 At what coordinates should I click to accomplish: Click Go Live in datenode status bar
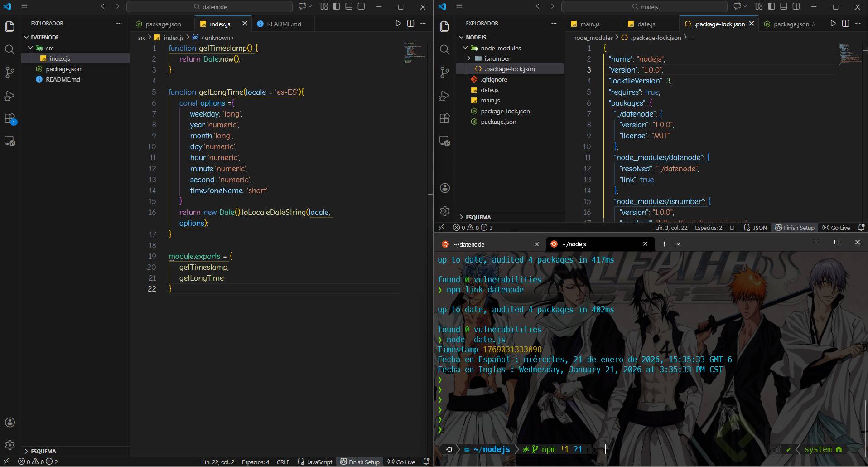tap(401, 462)
